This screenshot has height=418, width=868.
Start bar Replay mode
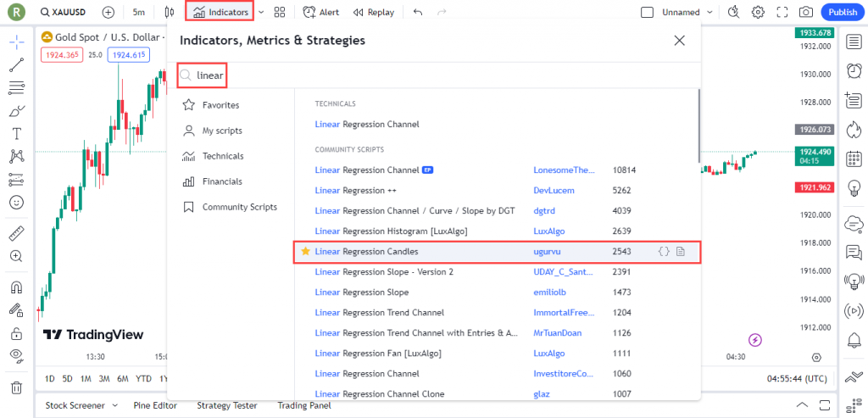pyautogui.click(x=374, y=12)
